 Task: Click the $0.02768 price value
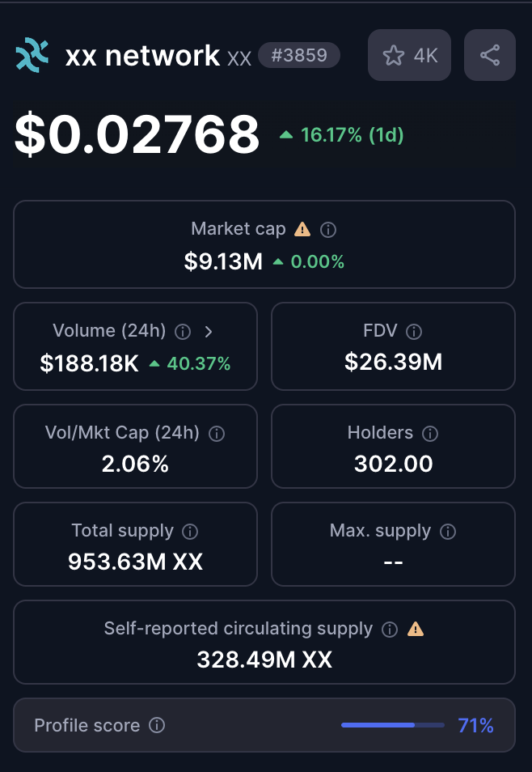[x=137, y=135]
